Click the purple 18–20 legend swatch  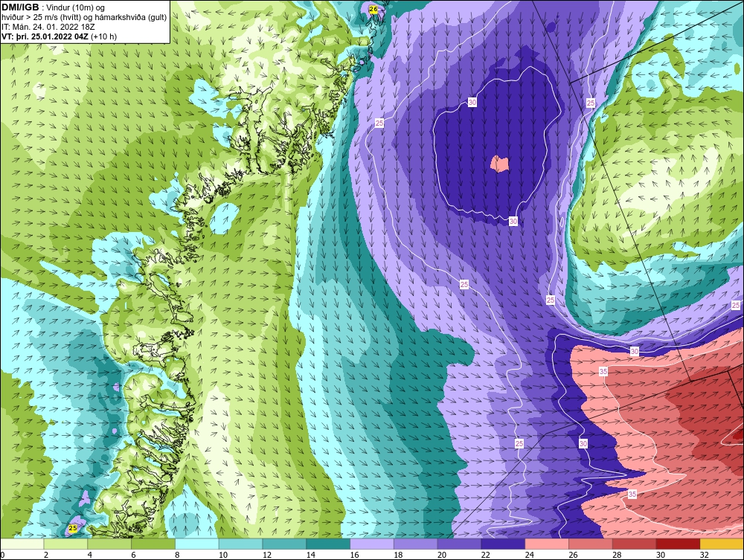(x=416, y=544)
